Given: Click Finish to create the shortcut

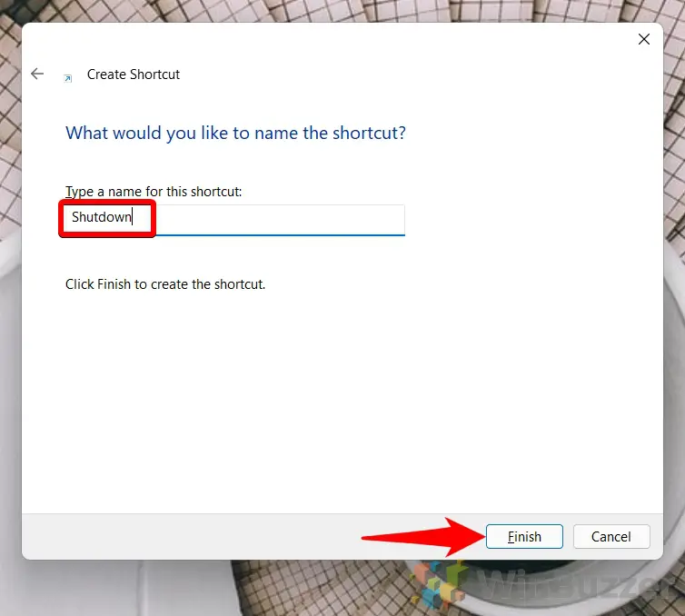Looking at the screenshot, I should pos(524,536).
